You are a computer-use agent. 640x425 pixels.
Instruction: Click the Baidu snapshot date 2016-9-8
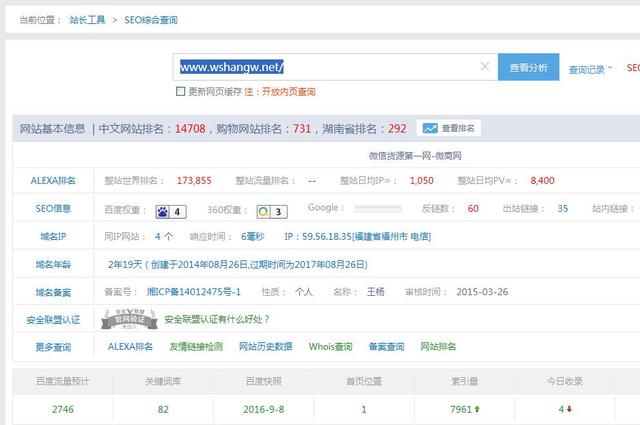tap(264, 409)
